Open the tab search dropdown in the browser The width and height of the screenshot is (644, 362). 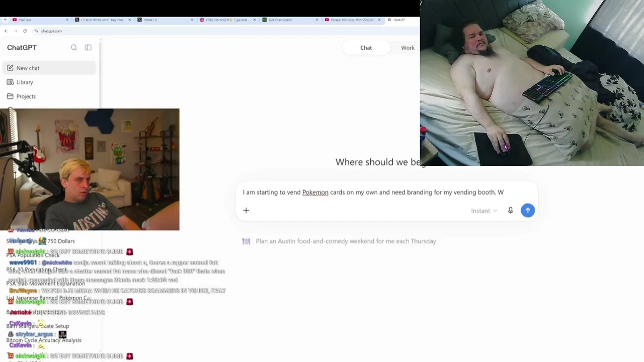pyautogui.click(x=6, y=20)
